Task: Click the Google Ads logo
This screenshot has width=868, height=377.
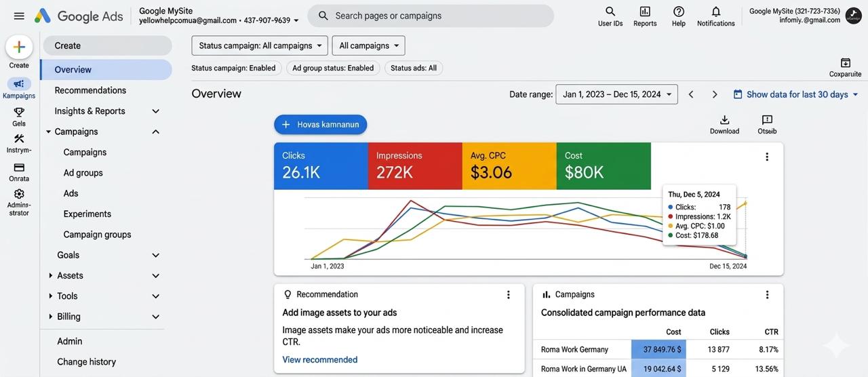Action: pyautogui.click(x=78, y=16)
